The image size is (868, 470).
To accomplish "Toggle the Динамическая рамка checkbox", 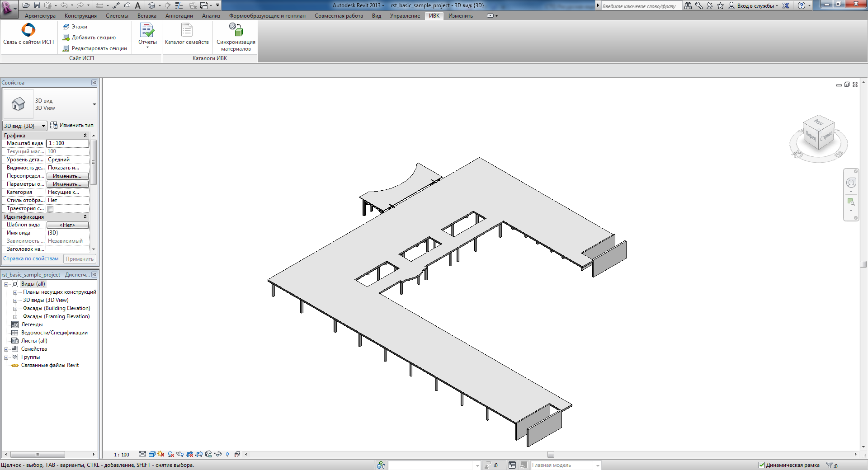I will 762,465.
